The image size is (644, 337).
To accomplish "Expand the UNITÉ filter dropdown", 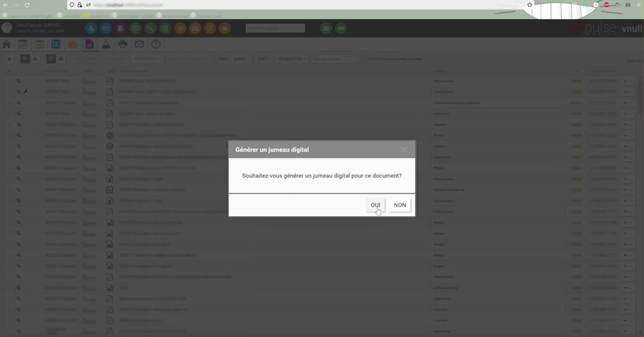I will (x=241, y=59).
